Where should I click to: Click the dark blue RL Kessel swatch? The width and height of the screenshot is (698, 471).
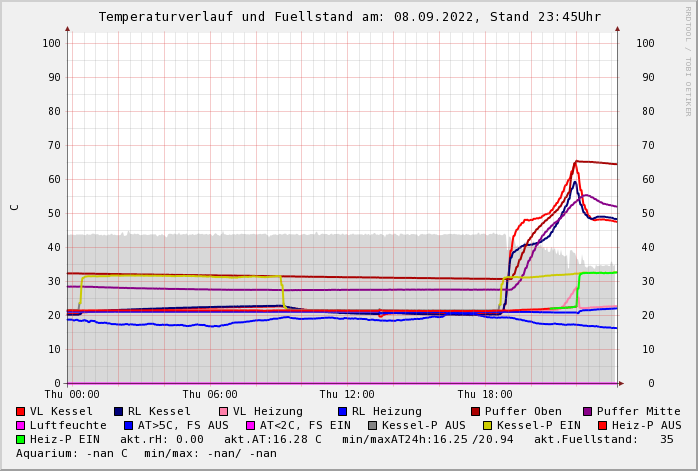118,411
